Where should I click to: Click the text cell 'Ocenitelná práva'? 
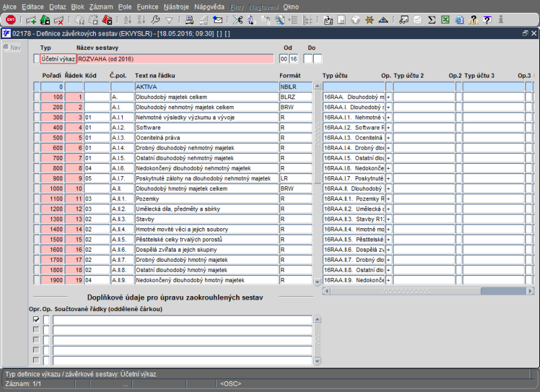point(207,138)
